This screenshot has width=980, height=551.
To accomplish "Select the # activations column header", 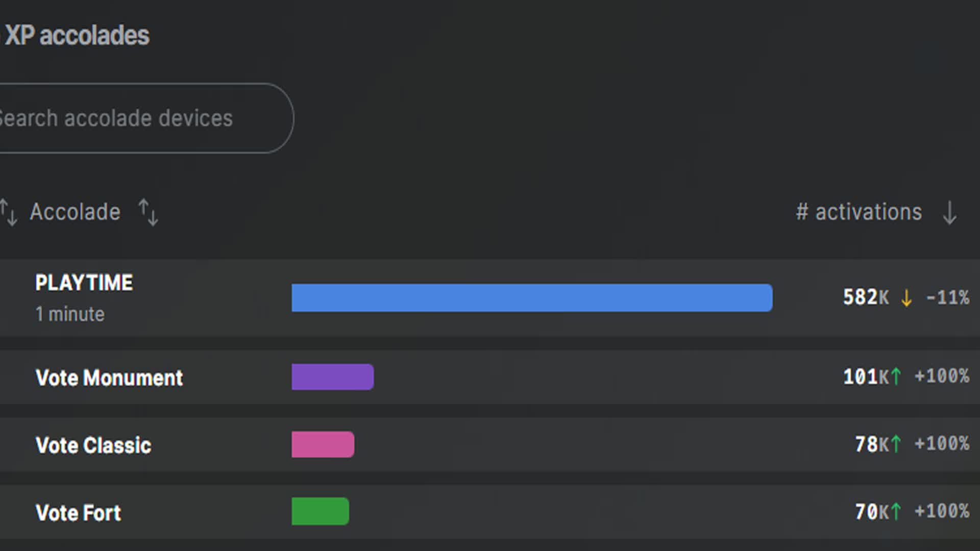I will tap(859, 212).
